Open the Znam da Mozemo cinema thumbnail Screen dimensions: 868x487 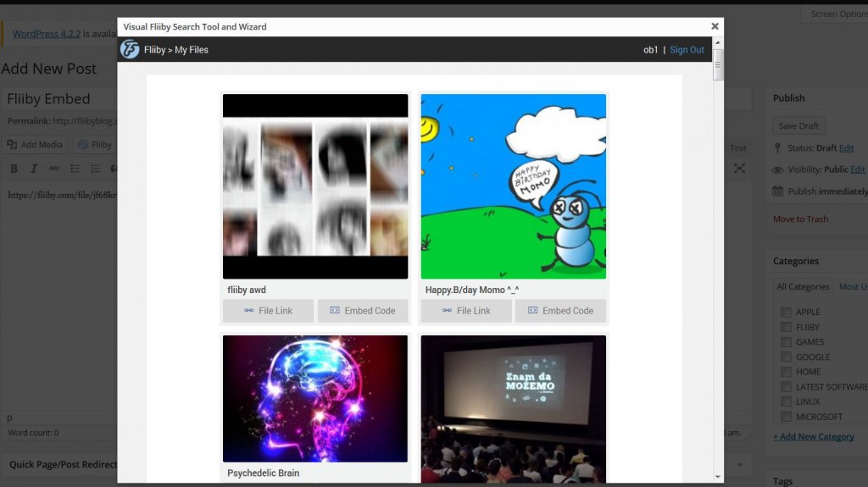(x=513, y=409)
